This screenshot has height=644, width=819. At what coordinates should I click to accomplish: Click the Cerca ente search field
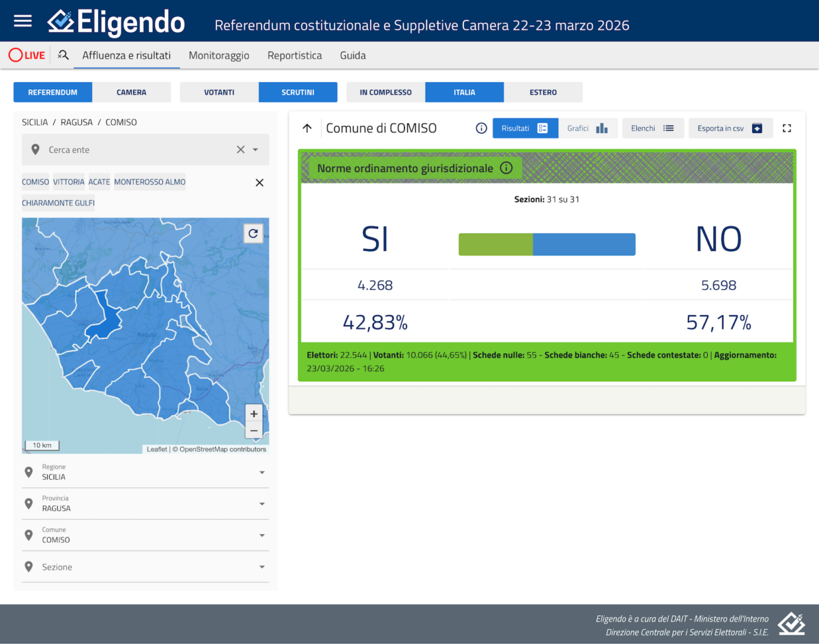point(136,149)
